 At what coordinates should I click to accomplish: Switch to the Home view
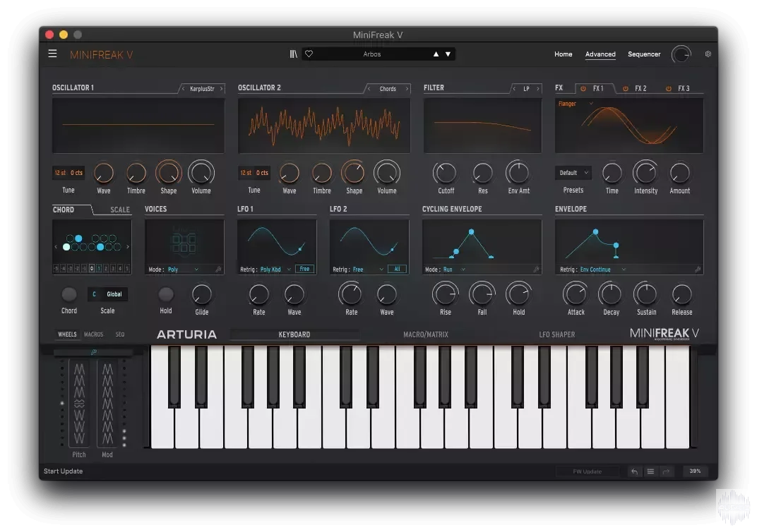(563, 54)
